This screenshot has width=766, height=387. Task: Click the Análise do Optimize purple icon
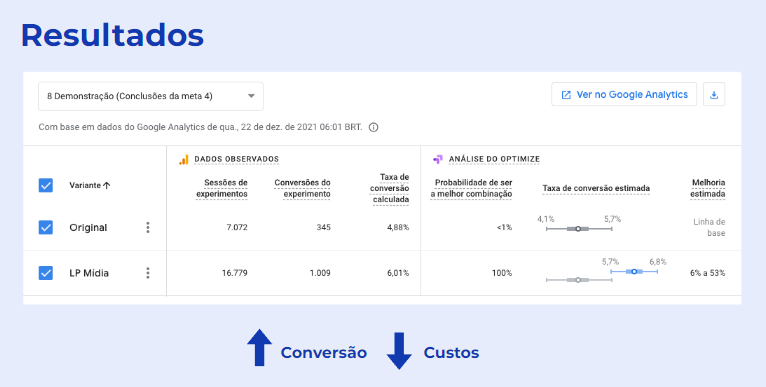[x=438, y=159]
